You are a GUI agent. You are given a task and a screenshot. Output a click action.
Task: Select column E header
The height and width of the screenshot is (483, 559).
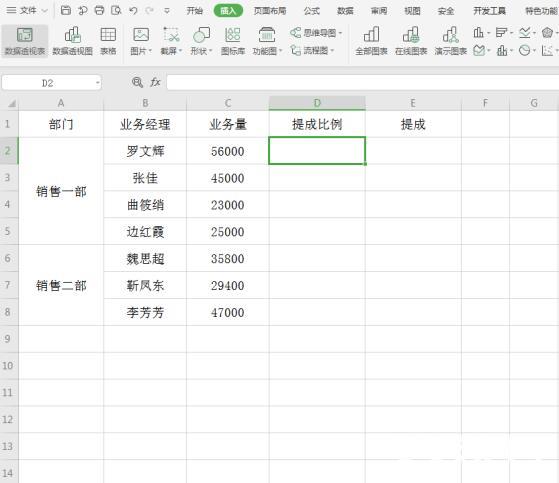(x=413, y=103)
